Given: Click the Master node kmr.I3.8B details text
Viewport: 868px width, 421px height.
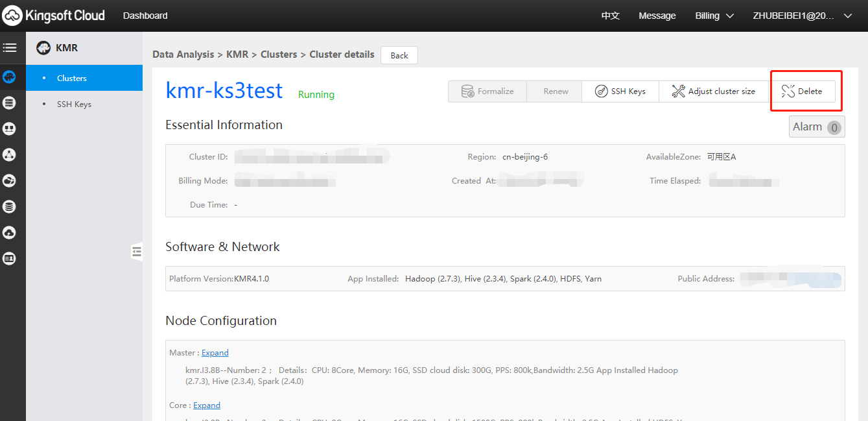Looking at the screenshot, I should [x=432, y=376].
